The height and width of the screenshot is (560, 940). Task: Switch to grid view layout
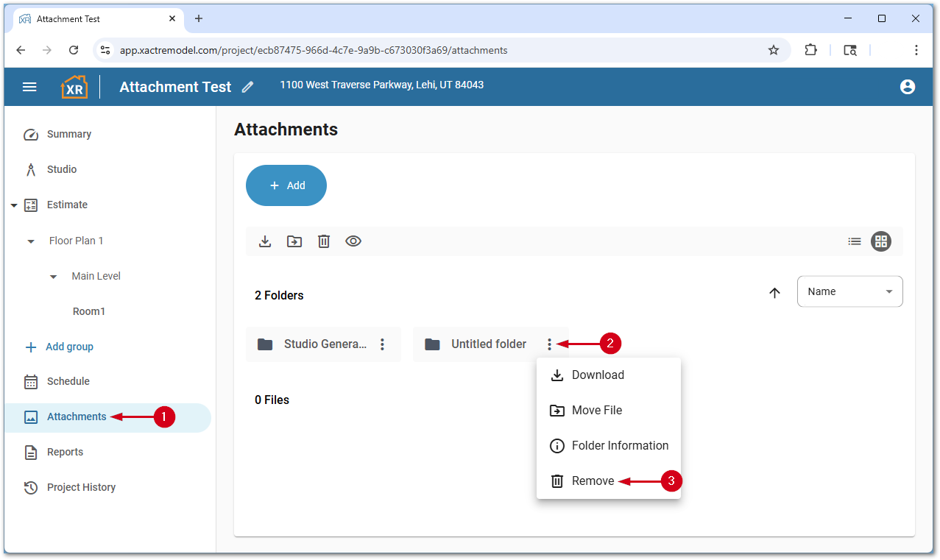(x=880, y=241)
